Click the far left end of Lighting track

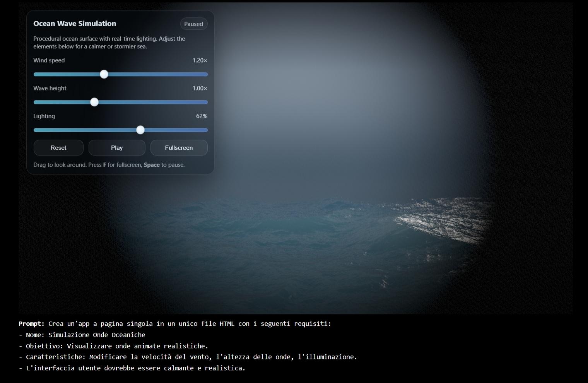point(36,130)
